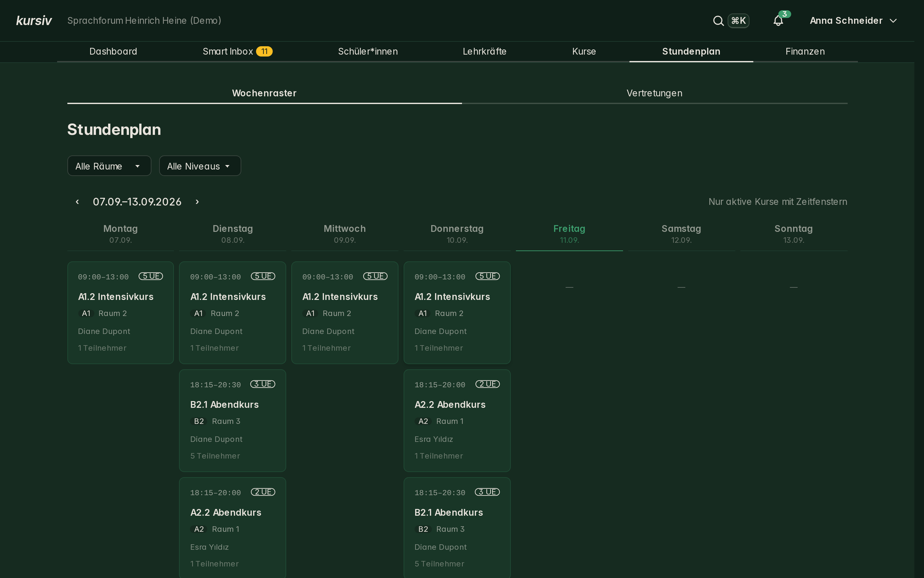The image size is (924, 578).
Task: Open Monday's A1.2 Intensivkurs card
Action: 121,313
